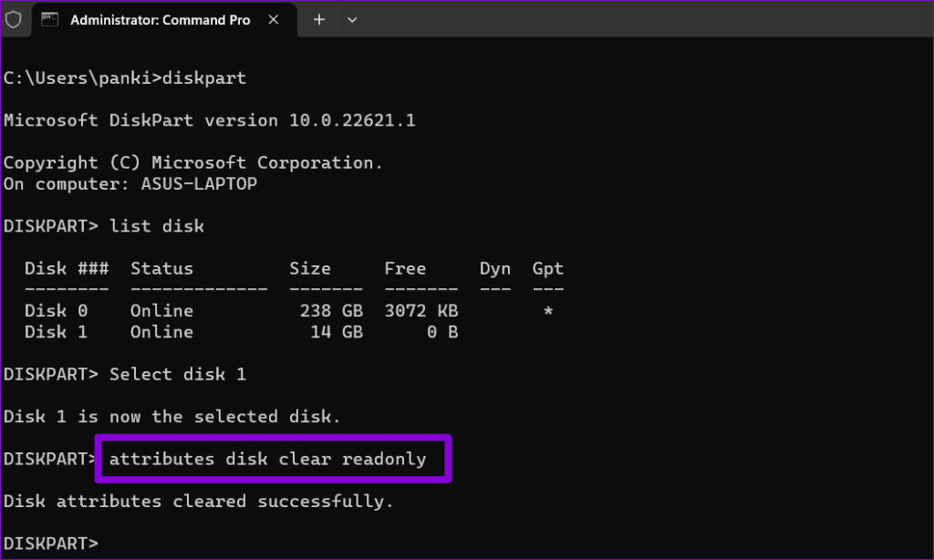Close the Administrator: Command Pro tab

click(274, 19)
